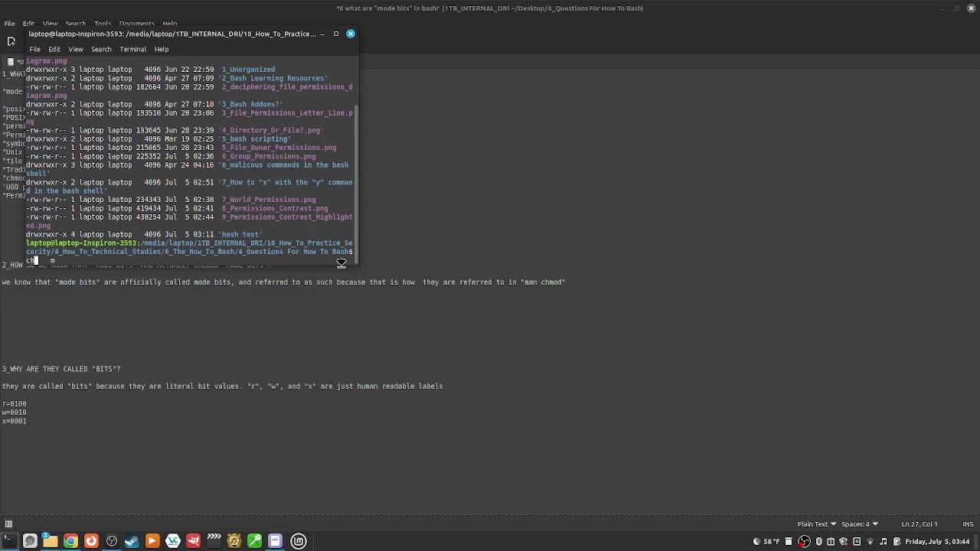Click Ln 27, Col 1 in the status bar
The height and width of the screenshot is (551, 980).
[920, 524]
